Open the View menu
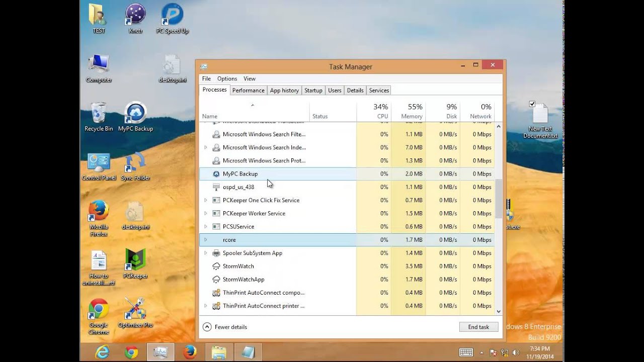 (250, 79)
